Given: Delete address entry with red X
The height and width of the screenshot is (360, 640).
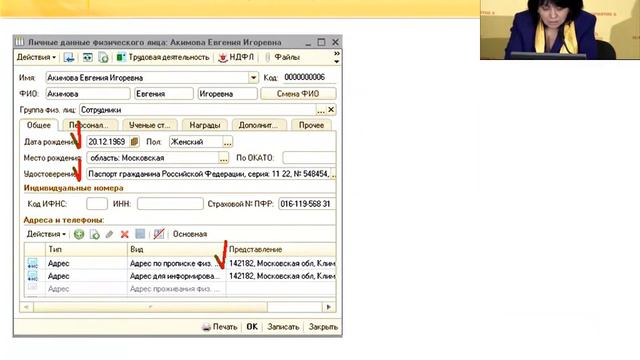Looking at the screenshot, I should click(x=124, y=234).
